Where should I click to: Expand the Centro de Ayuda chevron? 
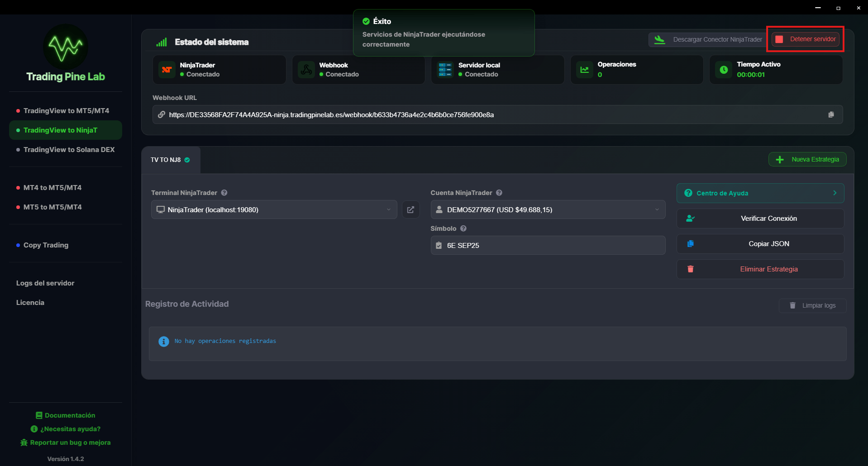[x=835, y=193]
